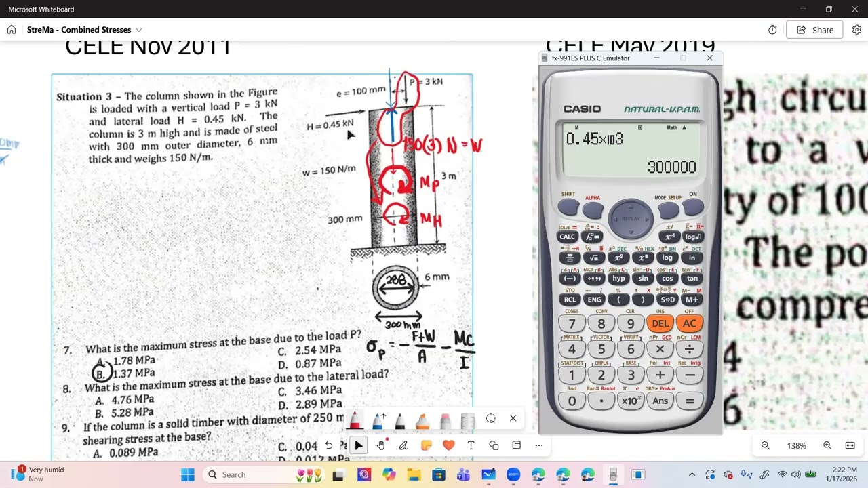Screen dimensions: 868x488
Task: Open the shapes tool
Action: [494, 445]
